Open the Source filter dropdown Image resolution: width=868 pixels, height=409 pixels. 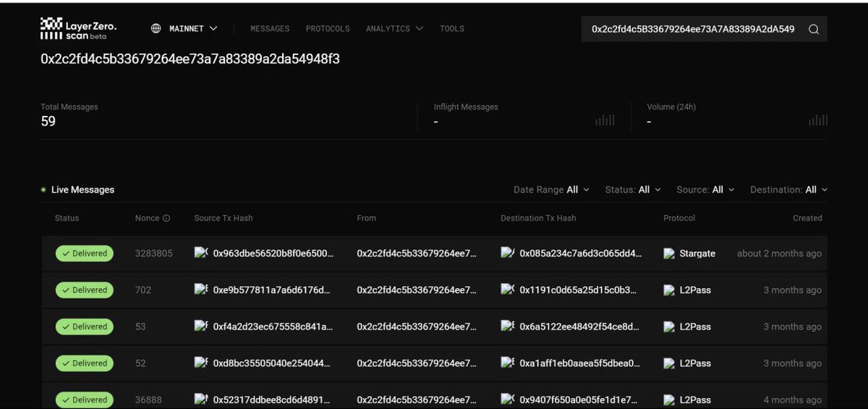(x=705, y=190)
